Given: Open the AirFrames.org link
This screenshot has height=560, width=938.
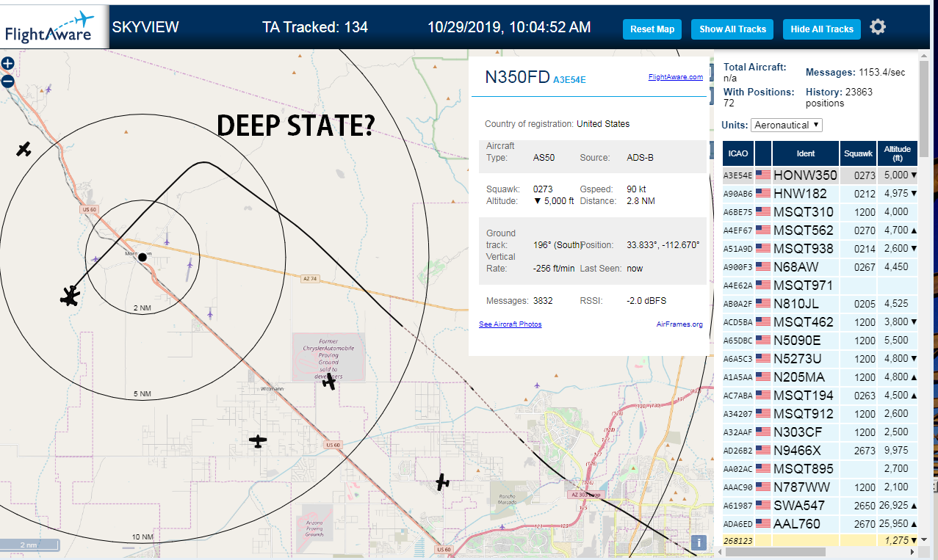Looking at the screenshot, I should point(679,324).
